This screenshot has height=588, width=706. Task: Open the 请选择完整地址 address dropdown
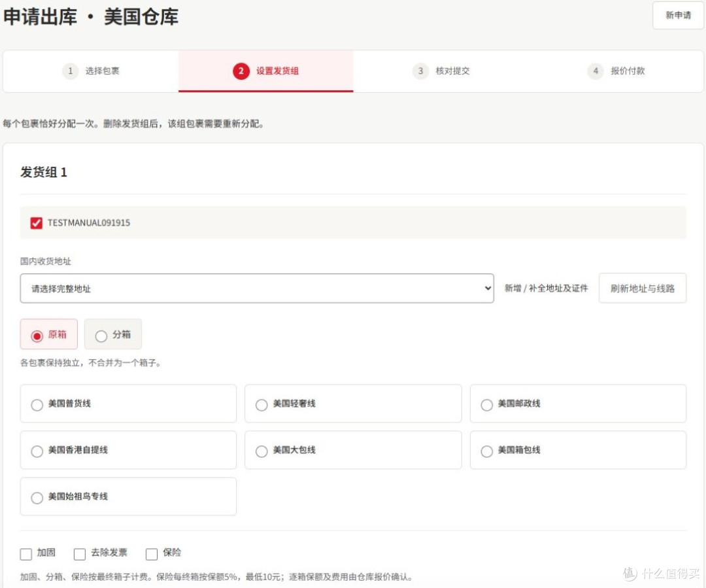(257, 288)
